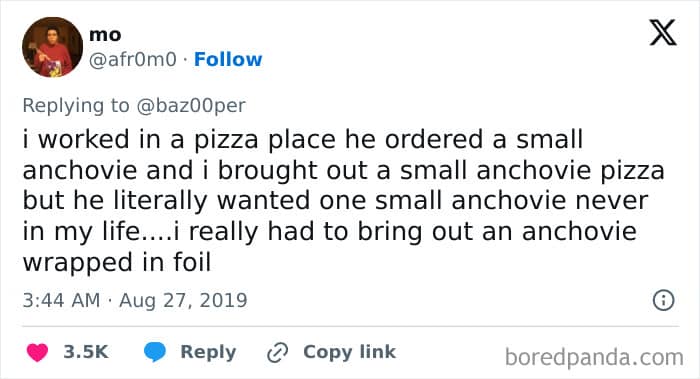Click the 'Replying to' text
The image size is (700, 379).
[76, 106]
